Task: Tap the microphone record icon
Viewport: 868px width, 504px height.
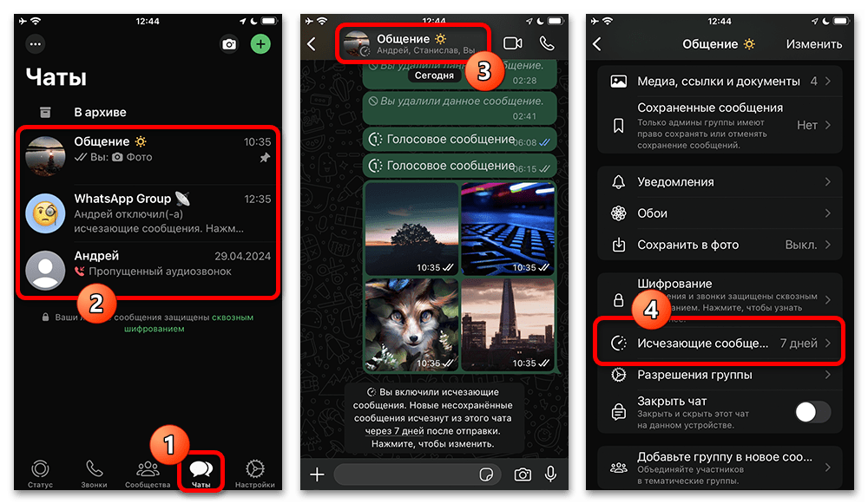Action: point(550,475)
